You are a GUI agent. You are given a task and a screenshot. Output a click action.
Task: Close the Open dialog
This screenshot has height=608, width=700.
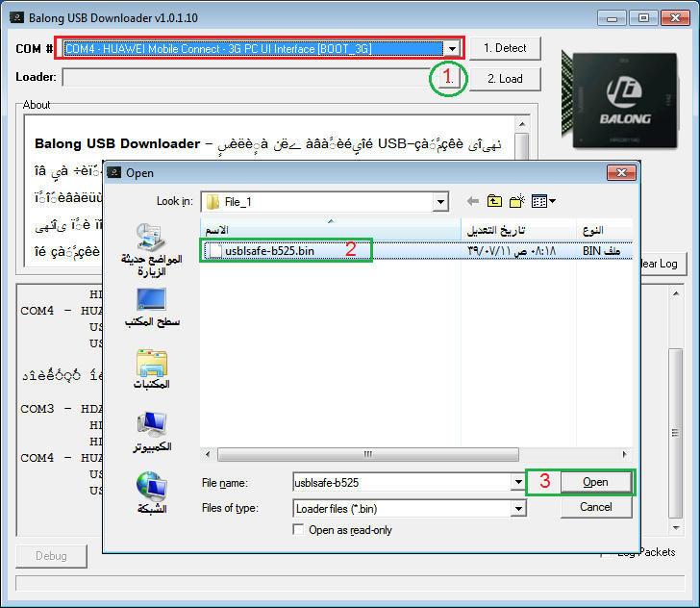(x=621, y=172)
